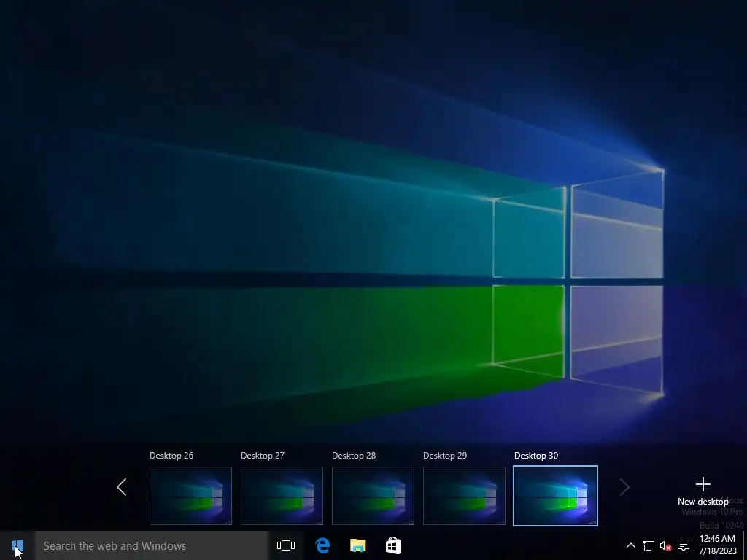Screen dimensions: 747x560
Task: Open the Windows Store taskbar icon
Action: coord(393,545)
